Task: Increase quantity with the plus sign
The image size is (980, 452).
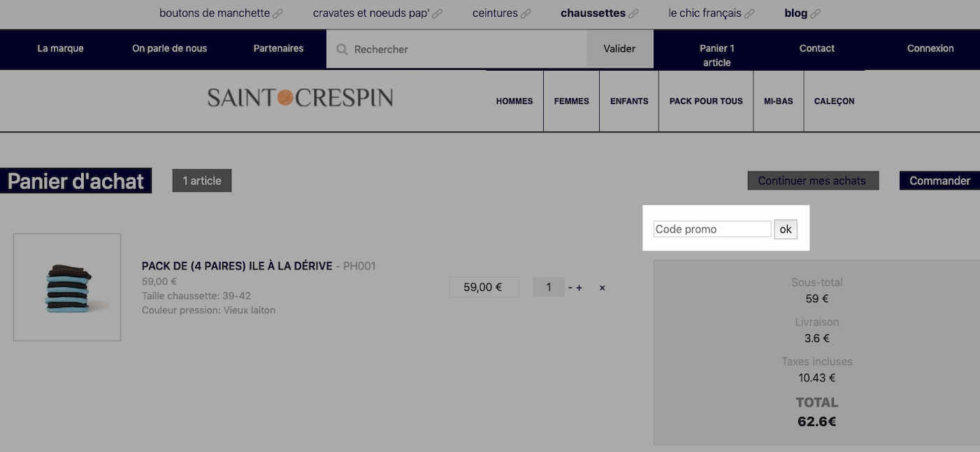Action: pos(579,288)
